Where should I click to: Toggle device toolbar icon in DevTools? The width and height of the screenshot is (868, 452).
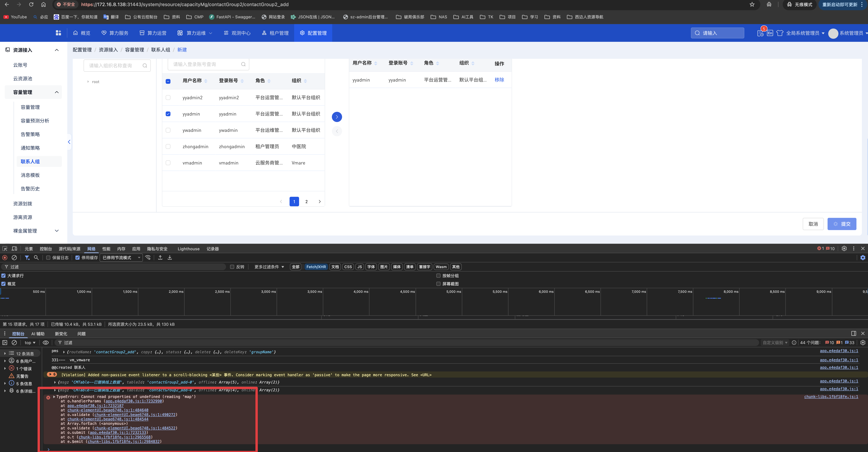pyautogui.click(x=14, y=249)
